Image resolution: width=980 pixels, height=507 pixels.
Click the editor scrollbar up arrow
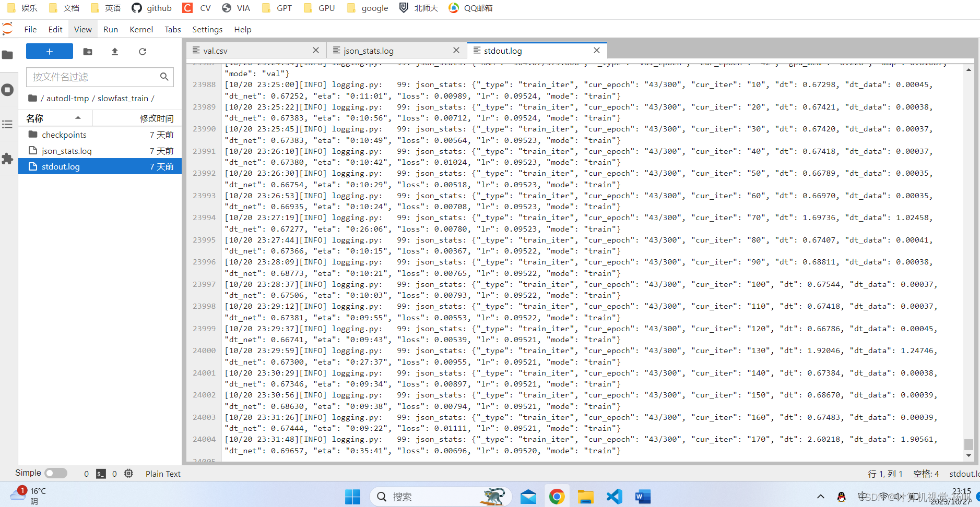pos(969,69)
